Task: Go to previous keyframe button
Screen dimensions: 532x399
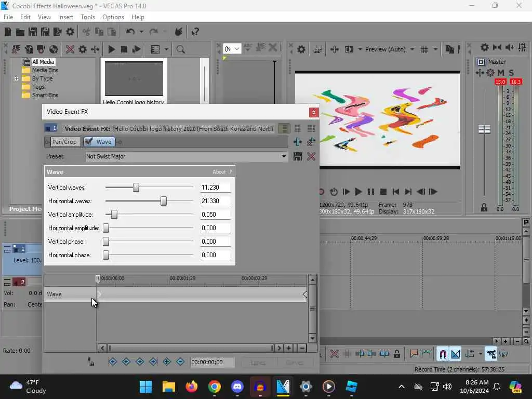Action: [x=126, y=362]
